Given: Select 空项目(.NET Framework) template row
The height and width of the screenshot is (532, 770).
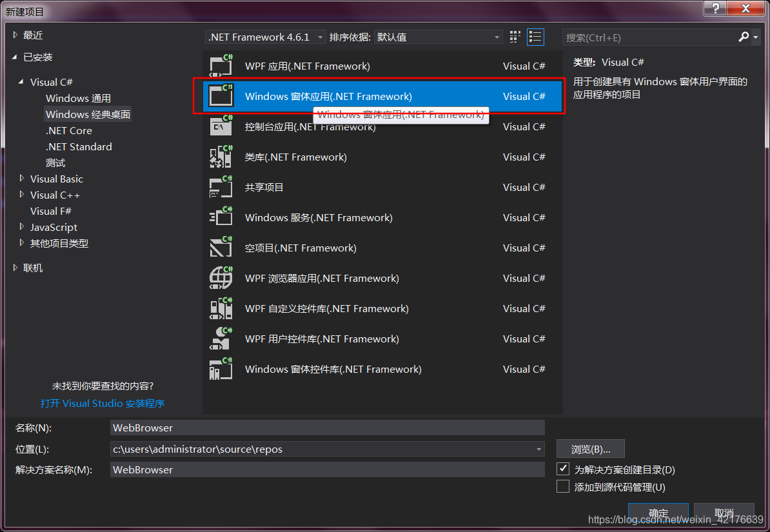Looking at the screenshot, I should click(x=383, y=248).
